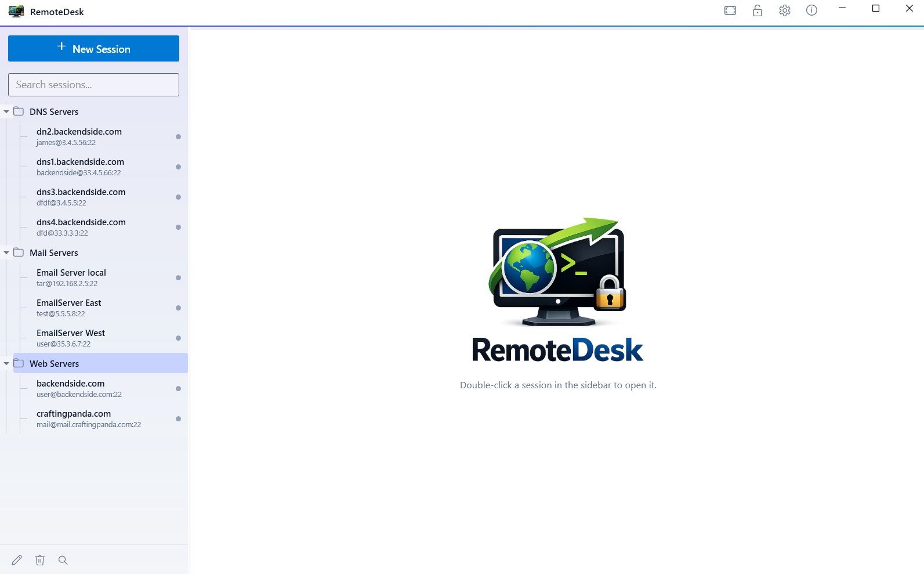The height and width of the screenshot is (574, 924).
Task: Collapse the DNS Servers group arrow
Action: (x=6, y=111)
